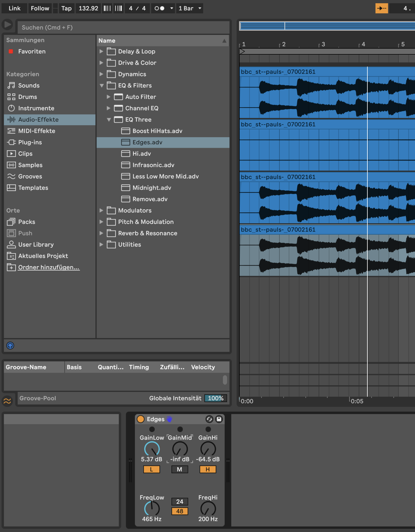Toggle the Link button
Image resolution: width=415 pixels, height=532 pixels.
(14, 8)
